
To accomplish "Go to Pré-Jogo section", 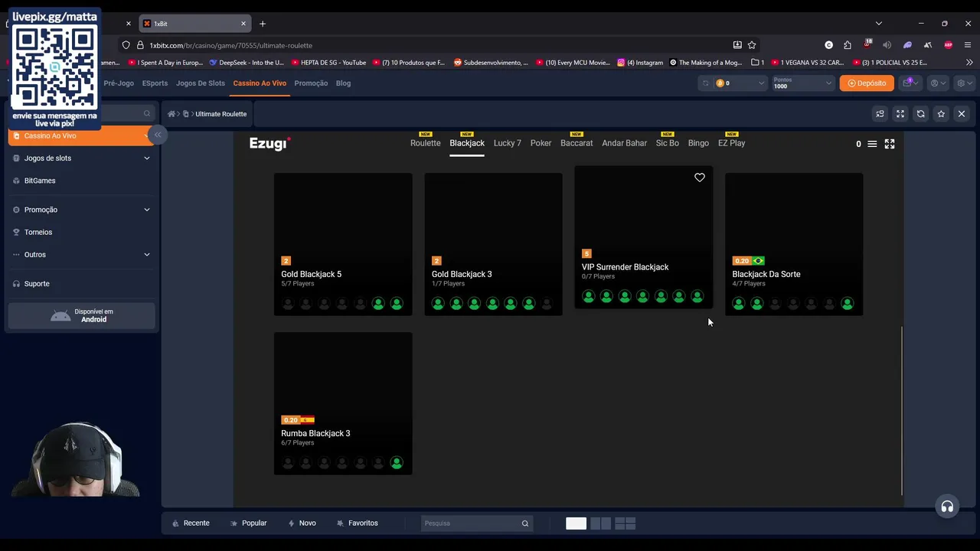I will point(119,83).
